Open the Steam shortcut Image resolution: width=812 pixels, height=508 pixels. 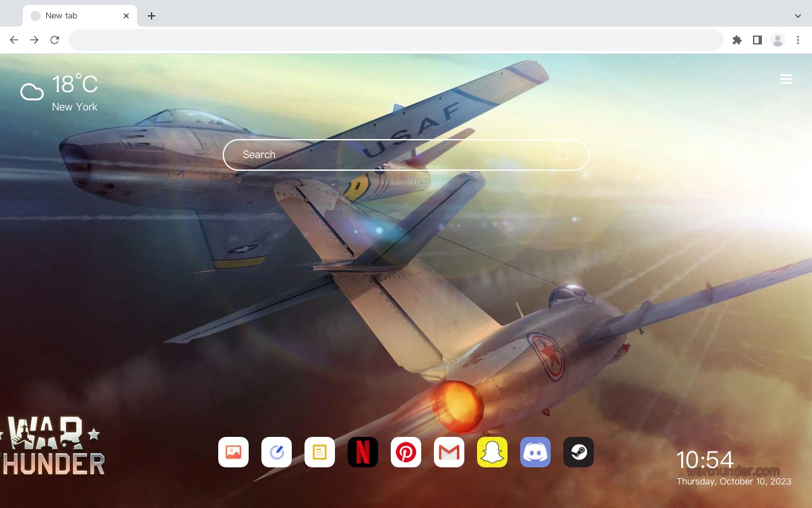(x=579, y=452)
